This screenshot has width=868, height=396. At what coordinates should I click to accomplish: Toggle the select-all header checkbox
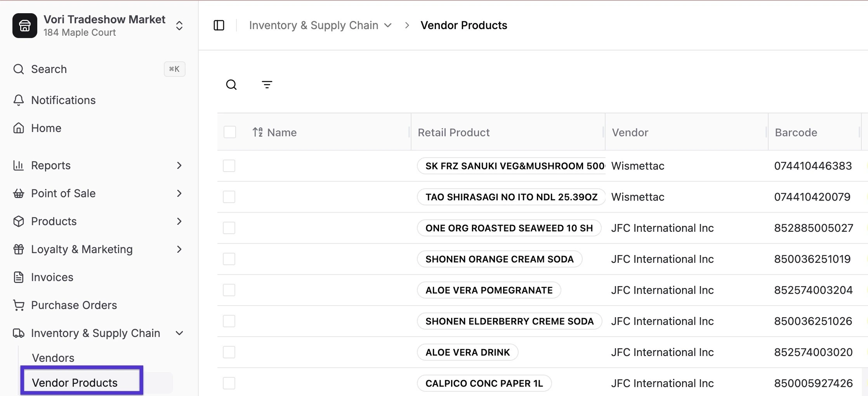tap(230, 132)
